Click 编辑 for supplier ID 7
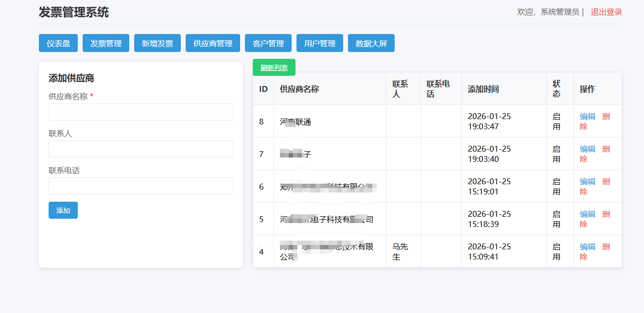Image resolution: width=644 pixels, height=313 pixels. point(588,149)
